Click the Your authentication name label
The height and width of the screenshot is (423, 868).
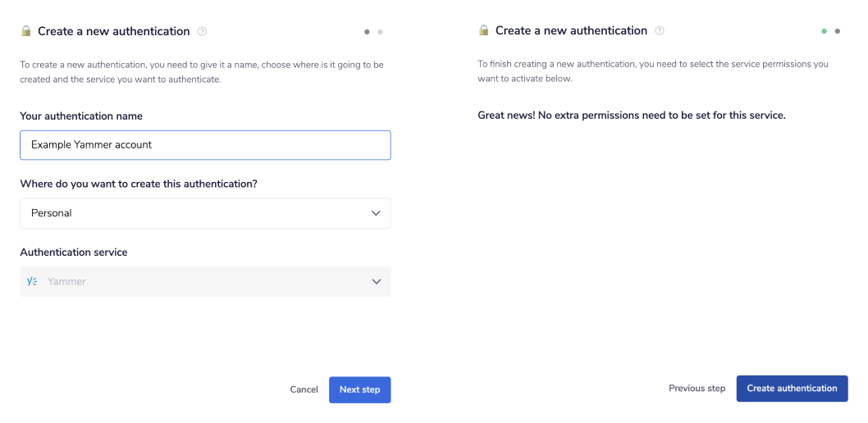click(81, 116)
